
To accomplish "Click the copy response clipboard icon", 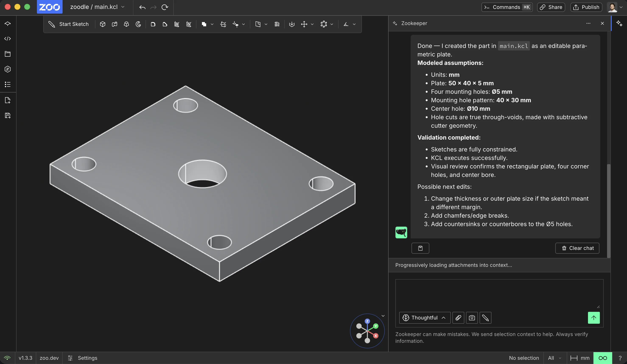I will 420,248.
